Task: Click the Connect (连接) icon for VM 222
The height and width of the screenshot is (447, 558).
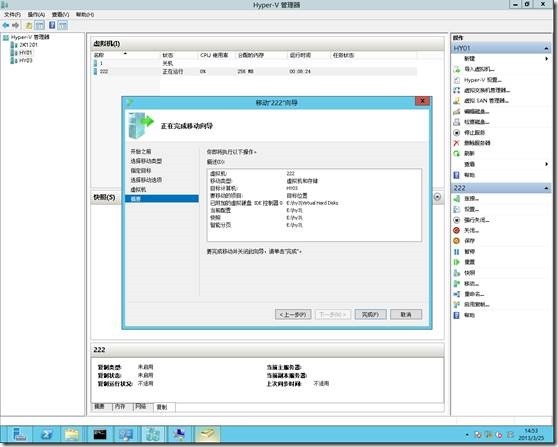Action: 457,199
